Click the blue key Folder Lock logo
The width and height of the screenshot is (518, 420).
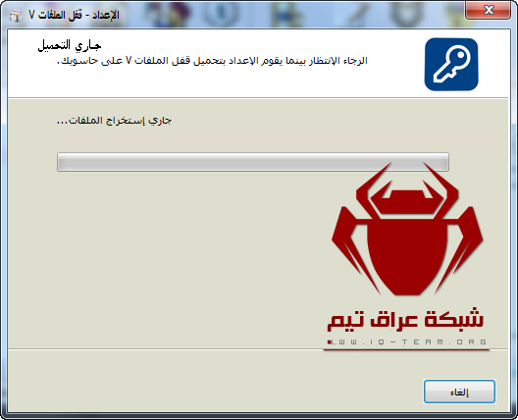pyautogui.click(x=451, y=65)
